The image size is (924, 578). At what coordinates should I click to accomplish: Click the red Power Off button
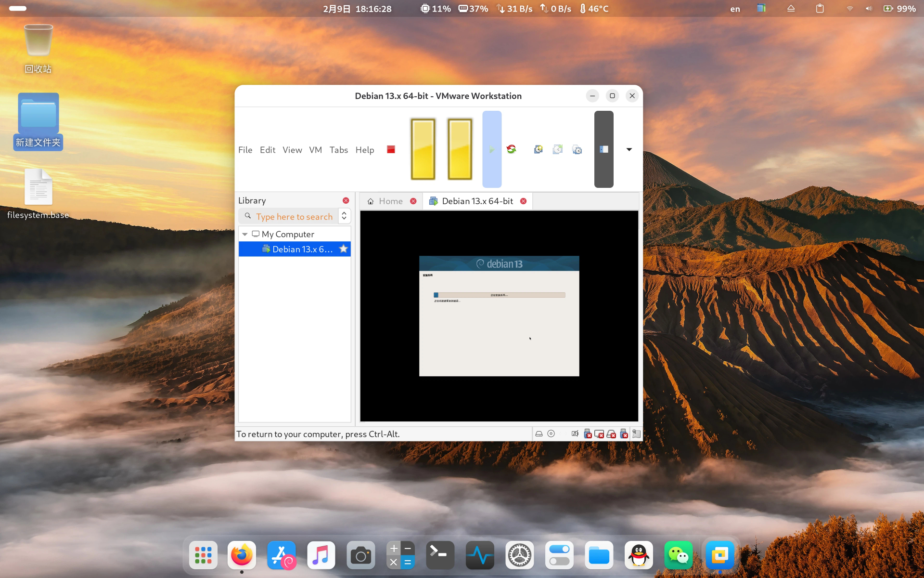pyautogui.click(x=391, y=149)
